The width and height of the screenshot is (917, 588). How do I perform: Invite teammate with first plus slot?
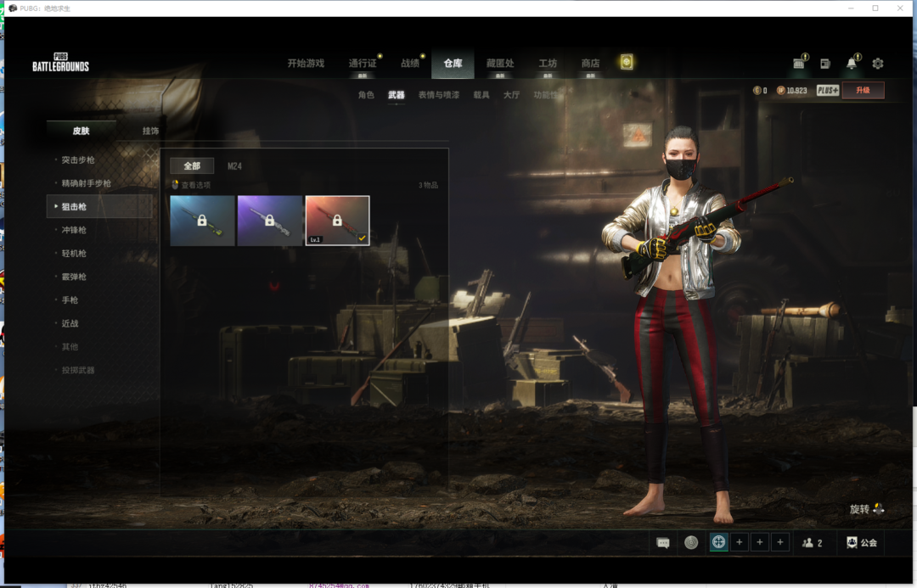pyautogui.click(x=740, y=542)
